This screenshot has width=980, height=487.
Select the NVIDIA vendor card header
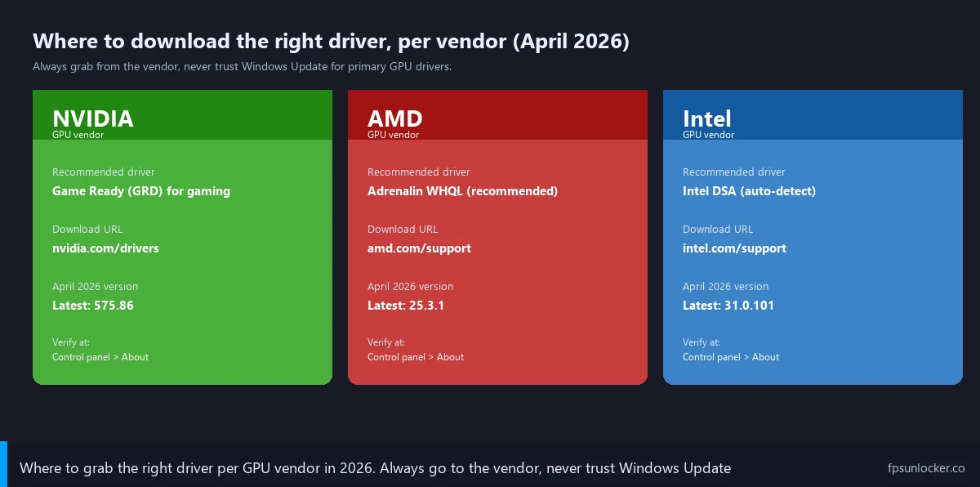click(x=182, y=115)
